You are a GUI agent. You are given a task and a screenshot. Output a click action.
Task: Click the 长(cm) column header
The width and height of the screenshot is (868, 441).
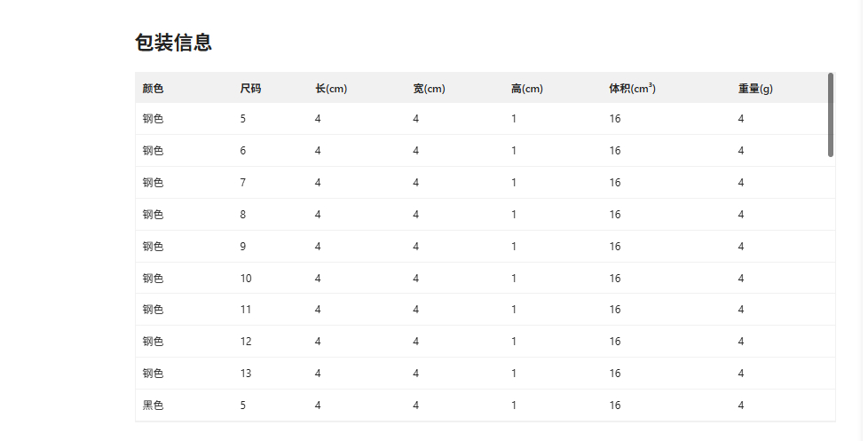[330, 89]
